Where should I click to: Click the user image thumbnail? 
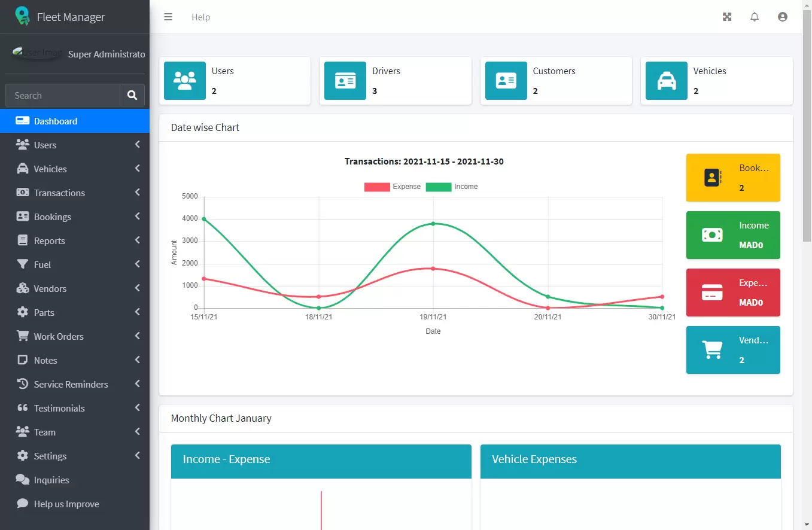(x=37, y=53)
